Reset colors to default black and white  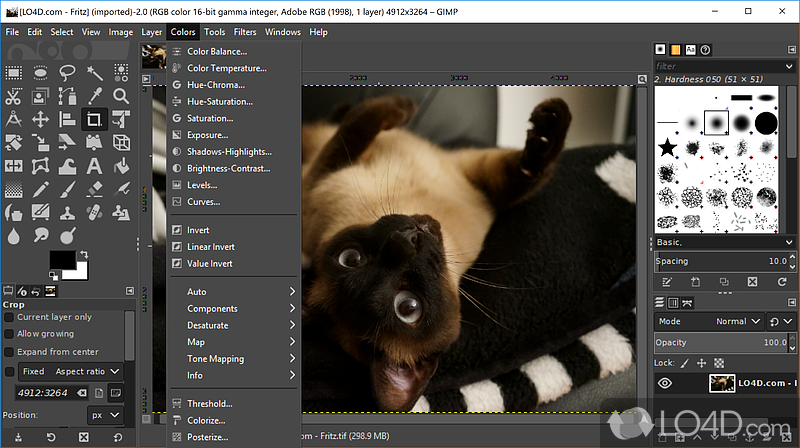(53, 276)
